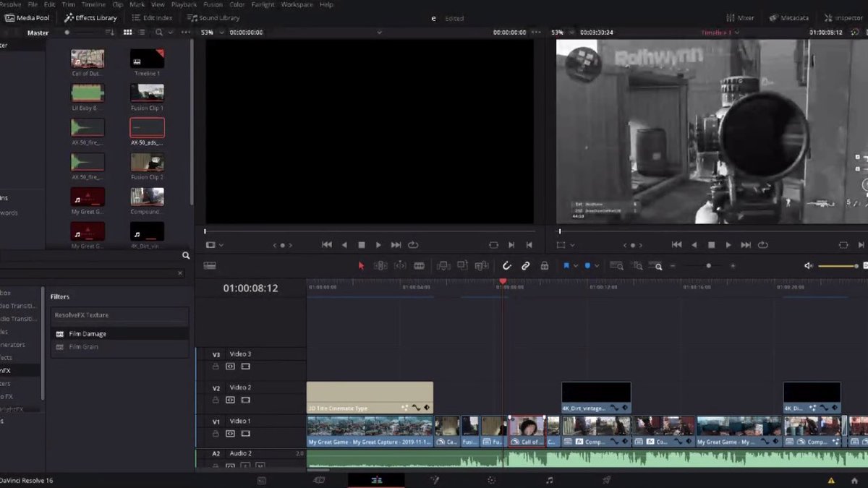
Task: Open the Mixer panel
Action: pos(740,18)
